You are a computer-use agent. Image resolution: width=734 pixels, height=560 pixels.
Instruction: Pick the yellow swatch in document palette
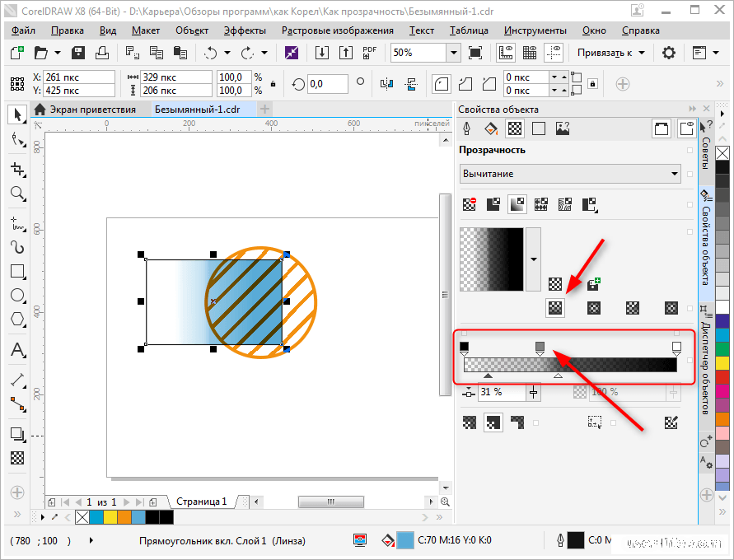(110, 517)
